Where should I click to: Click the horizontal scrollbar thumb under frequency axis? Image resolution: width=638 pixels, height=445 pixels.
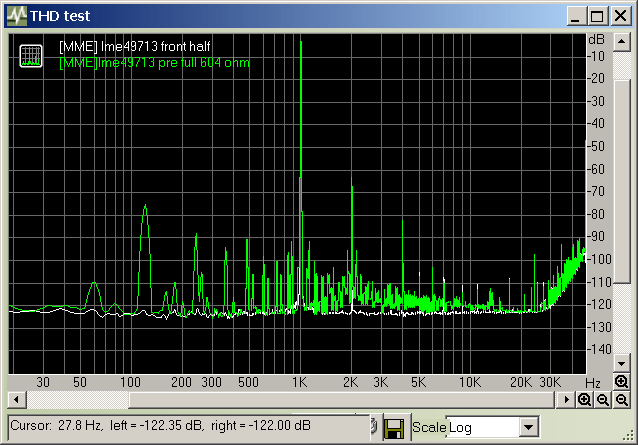coord(341,400)
